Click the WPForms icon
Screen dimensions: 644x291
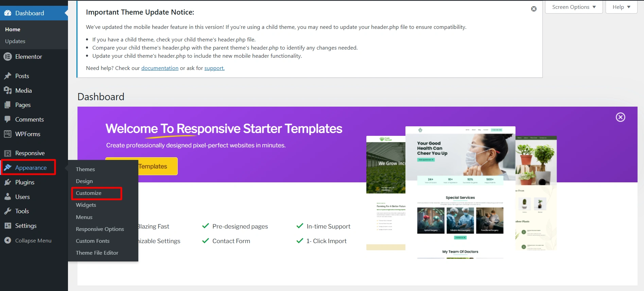pyautogui.click(x=7, y=134)
